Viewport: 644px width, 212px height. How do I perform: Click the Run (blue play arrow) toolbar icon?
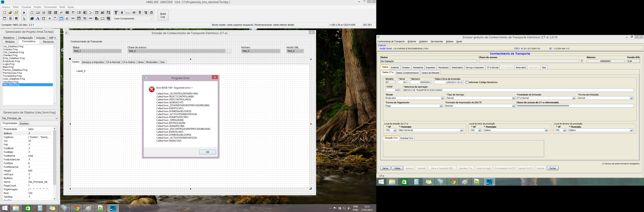[x=24, y=13]
